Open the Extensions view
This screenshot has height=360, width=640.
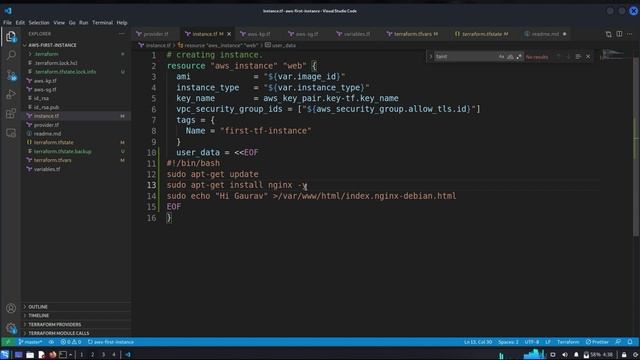11,113
